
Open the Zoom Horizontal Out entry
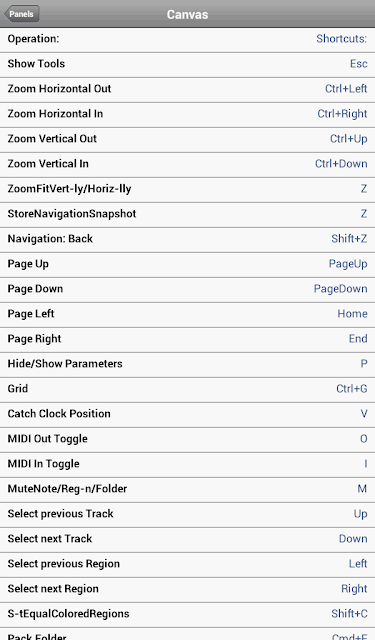[x=187, y=90]
